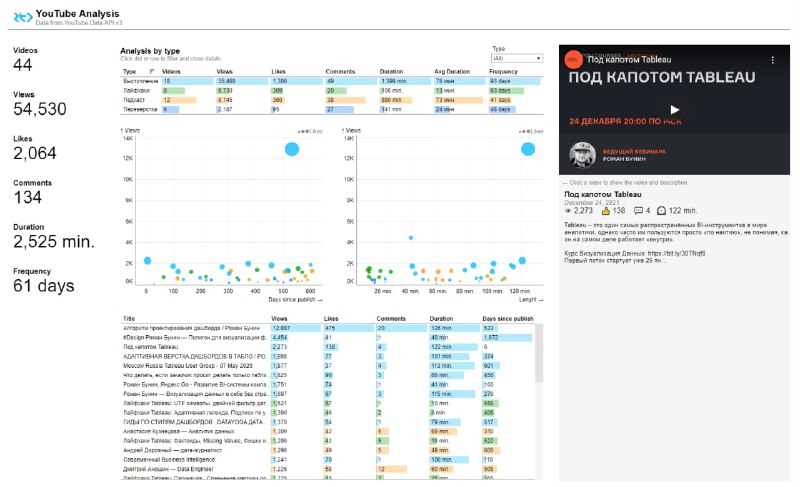Image resolution: width=800 pixels, height=487 pixels.
Task: Click the video title at the top of the player
Action: pos(629,60)
